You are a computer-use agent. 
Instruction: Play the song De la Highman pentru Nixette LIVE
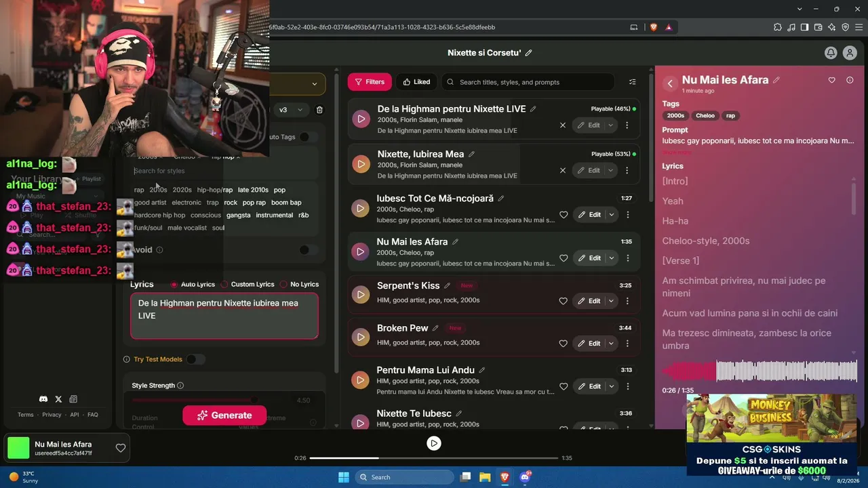(x=361, y=119)
